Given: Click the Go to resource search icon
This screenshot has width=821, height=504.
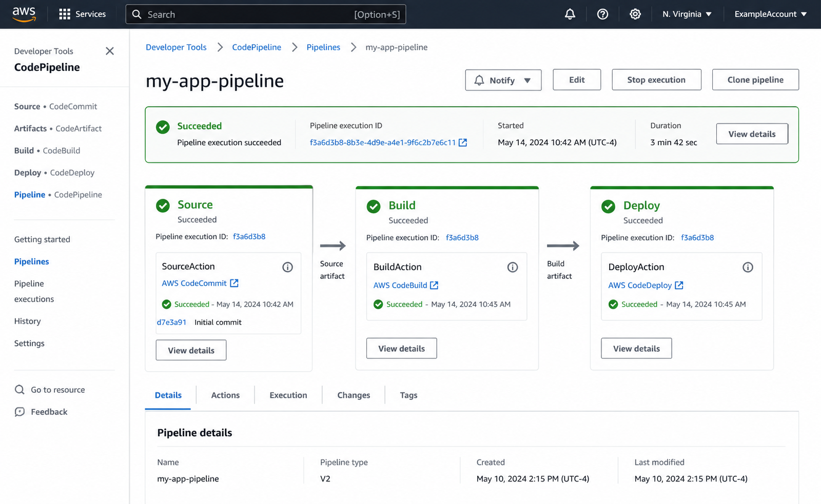Looking at the screenshot, I should [19, 390].
